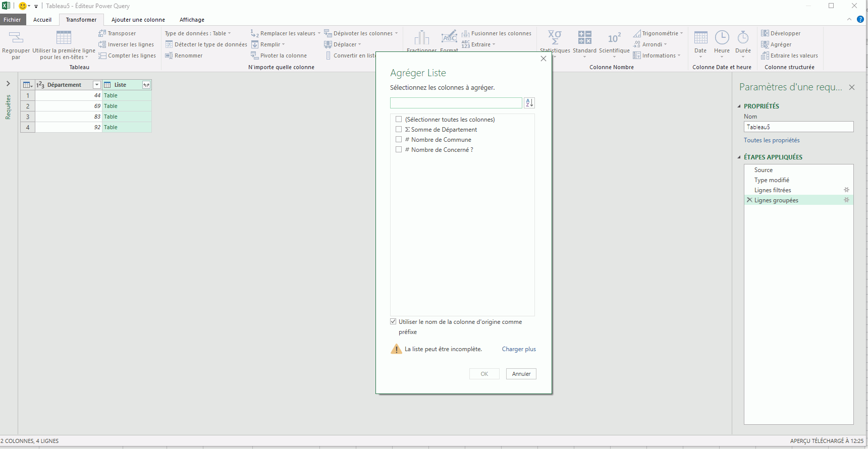The width and height of the screenshot is (868, 449).
Task: Click the column search field in dialog
Action: pos(456,103)
